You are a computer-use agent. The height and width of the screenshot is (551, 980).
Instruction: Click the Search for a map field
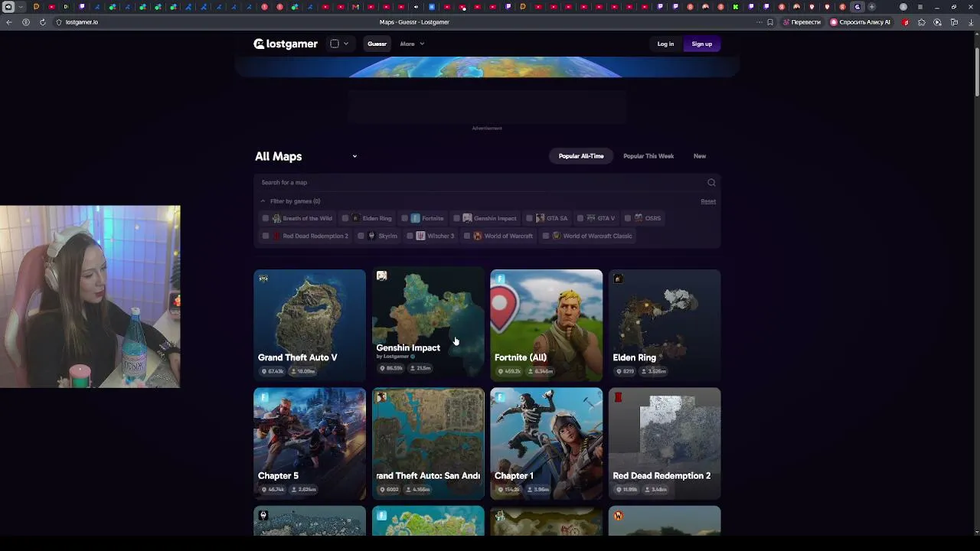click(x=488, y=182)
